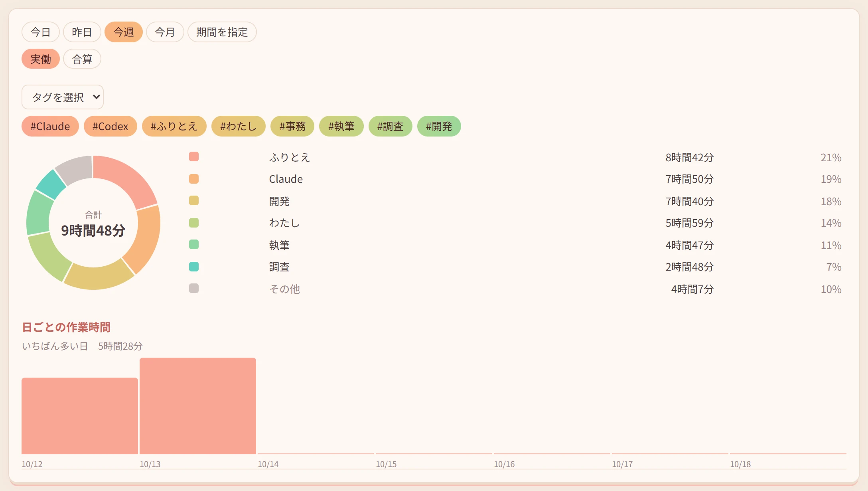868x491 pixels.
Task: Click the 調査 legend color swatch
Action: pyautogui.click(x=194, y=267)
